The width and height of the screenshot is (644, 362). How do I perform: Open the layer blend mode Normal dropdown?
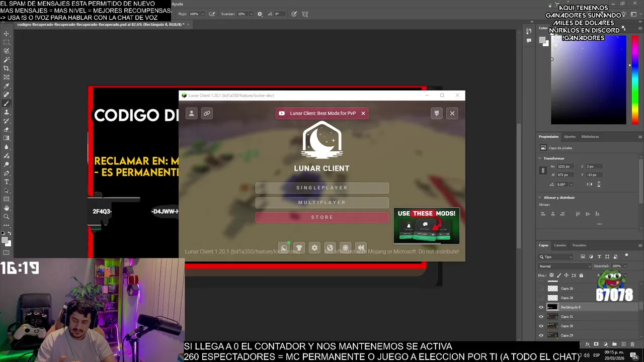(565, 266)
